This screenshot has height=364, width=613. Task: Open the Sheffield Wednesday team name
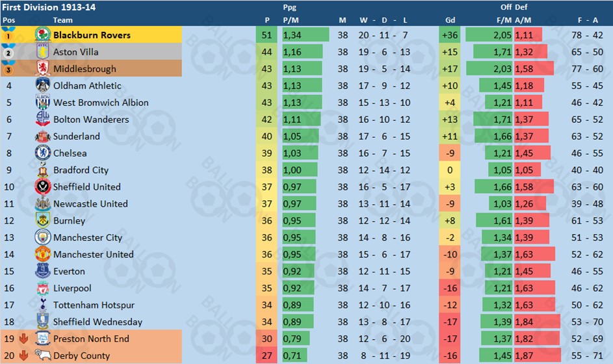[98, 322]
